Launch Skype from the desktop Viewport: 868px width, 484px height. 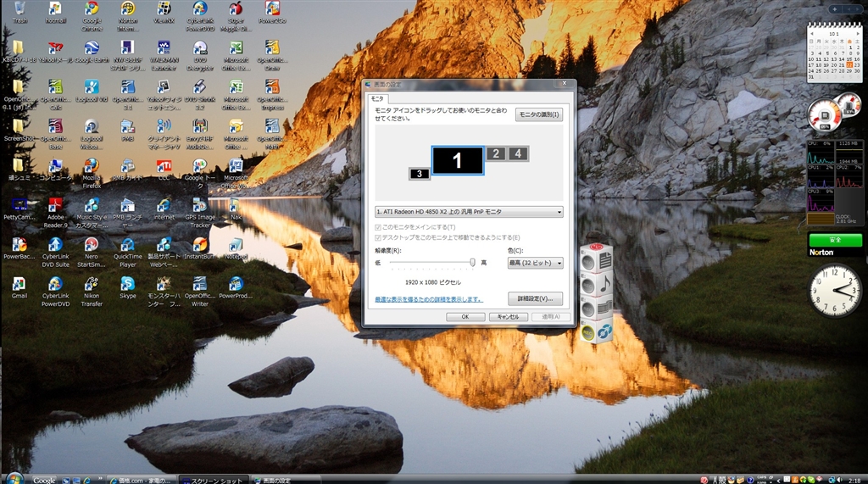128,288
